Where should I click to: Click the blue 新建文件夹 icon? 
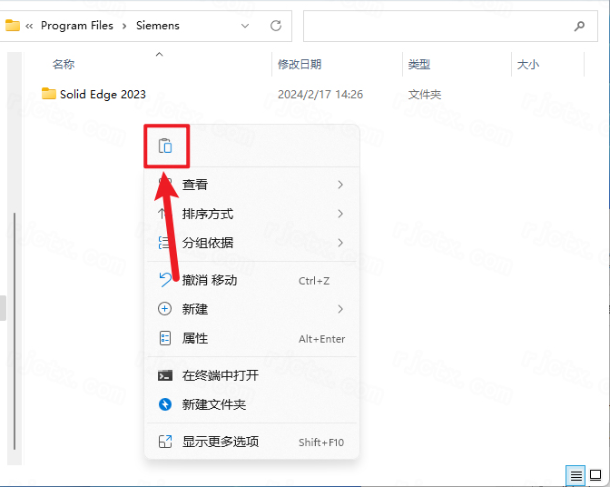coord(166,405)
